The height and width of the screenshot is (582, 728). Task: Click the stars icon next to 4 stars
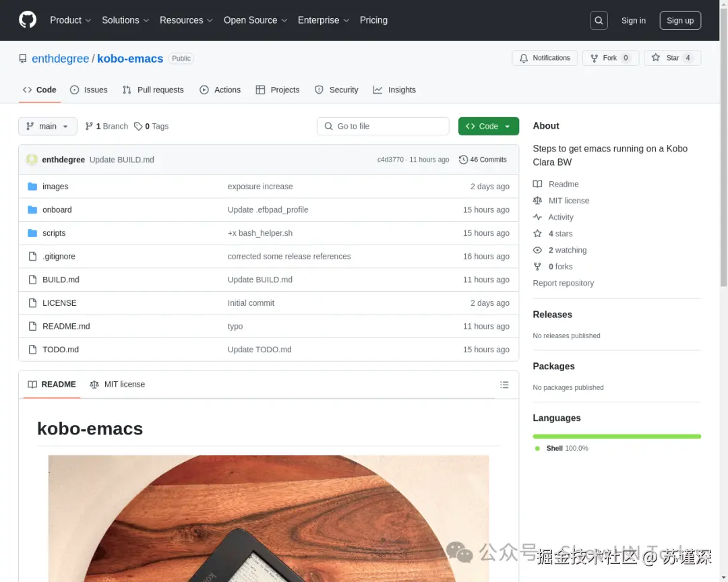537,234
